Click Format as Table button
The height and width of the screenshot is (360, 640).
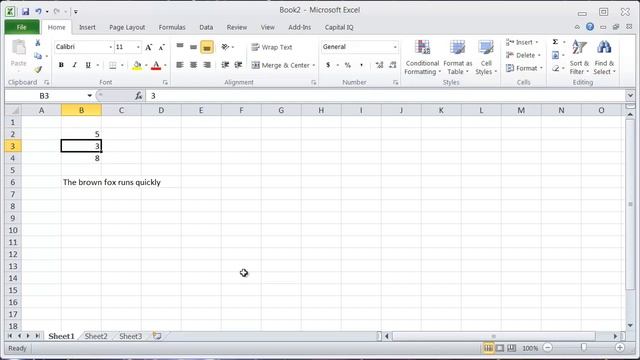tap(458, 57)
